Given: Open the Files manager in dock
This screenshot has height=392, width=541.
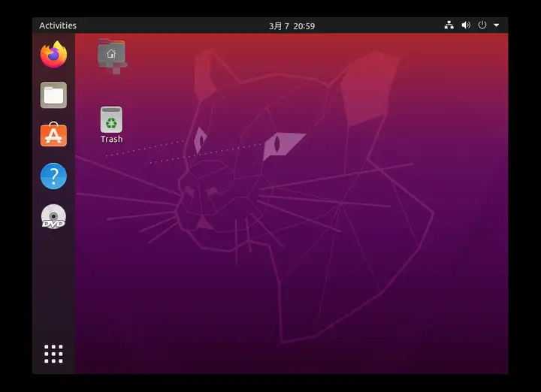Looking at the screenshot, I should click(x=53, y=95).
